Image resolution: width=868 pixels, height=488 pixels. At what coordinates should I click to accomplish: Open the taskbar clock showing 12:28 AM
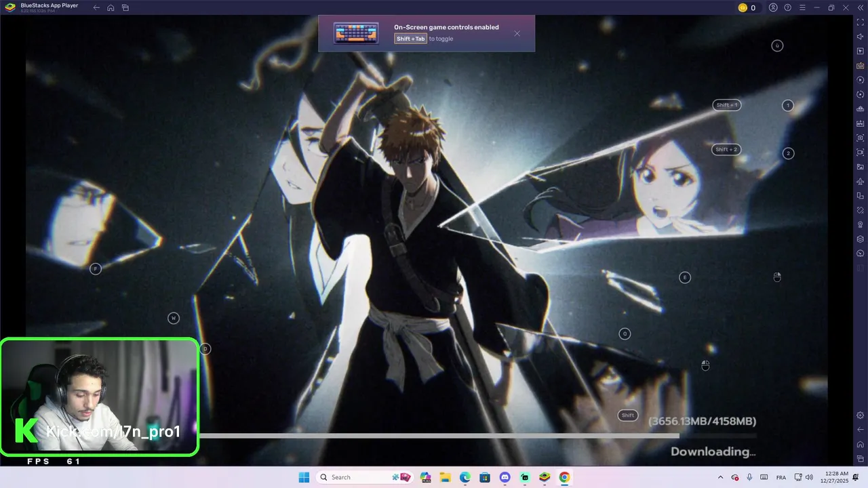tap(834, 477)
